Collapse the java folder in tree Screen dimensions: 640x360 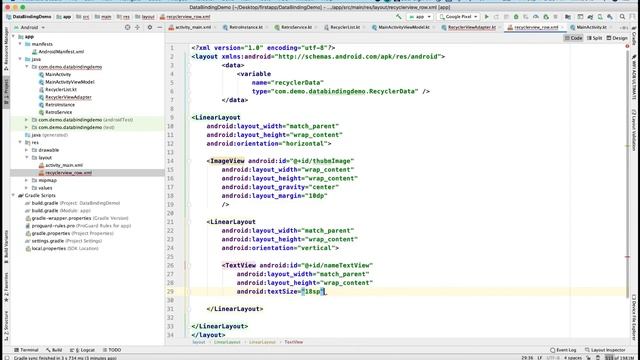(x=20, y=59)
